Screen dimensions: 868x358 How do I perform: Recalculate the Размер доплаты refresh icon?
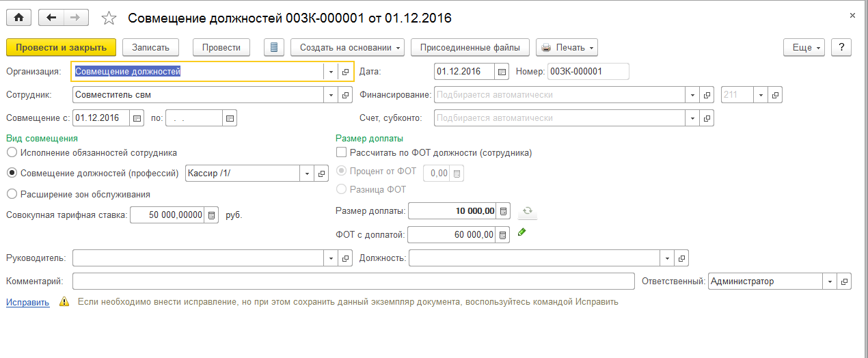pyautogui.click(x=528, y=211)
